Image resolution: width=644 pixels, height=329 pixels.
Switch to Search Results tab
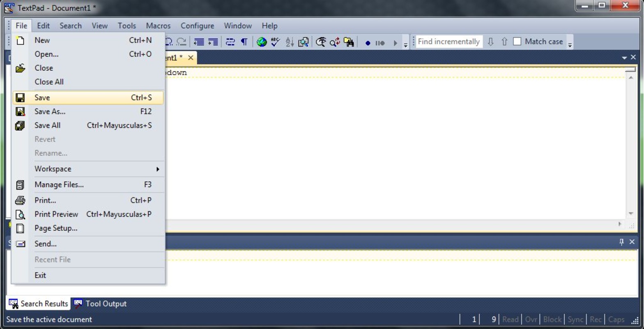coord(38,304)
